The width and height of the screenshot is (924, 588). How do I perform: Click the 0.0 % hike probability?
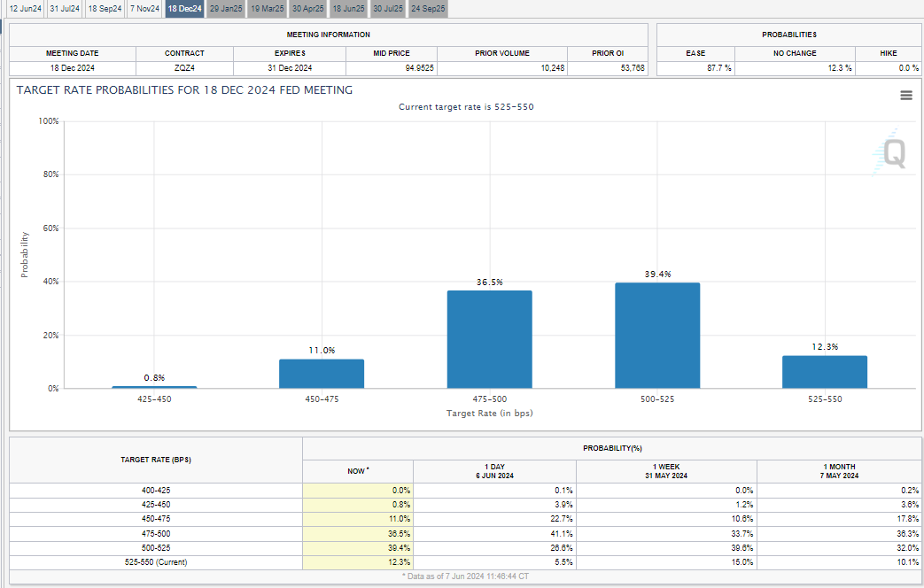[908, 68]
